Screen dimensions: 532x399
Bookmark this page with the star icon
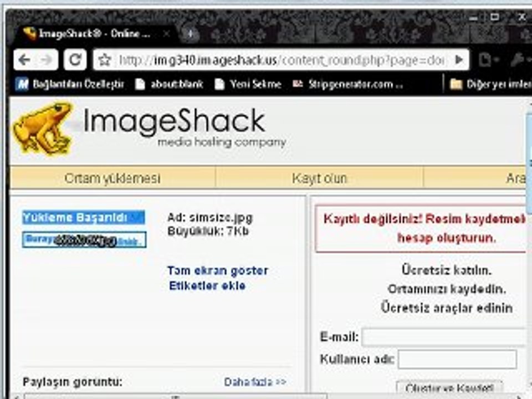(x=105, y=60)
